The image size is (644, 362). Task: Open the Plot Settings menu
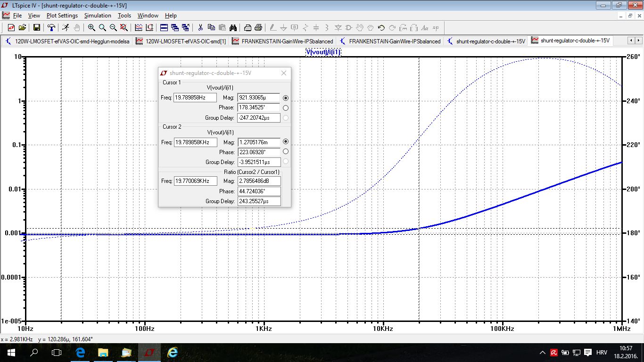62,16
